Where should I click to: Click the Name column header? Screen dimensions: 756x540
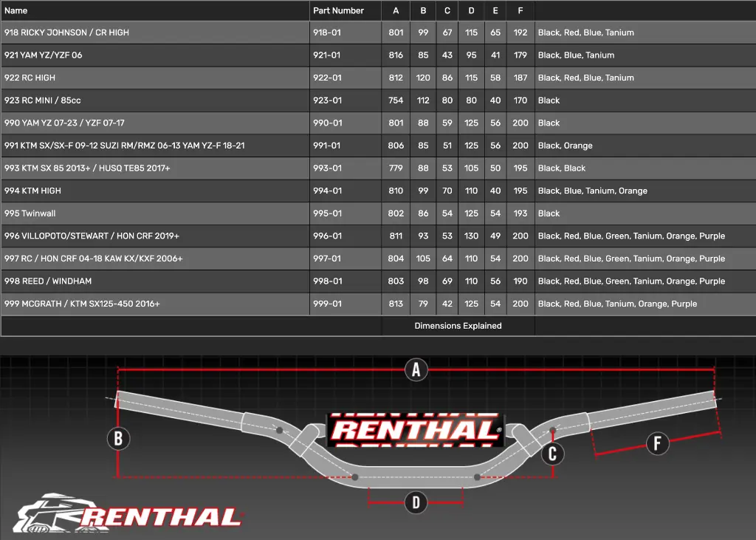[x=16, y=10]
